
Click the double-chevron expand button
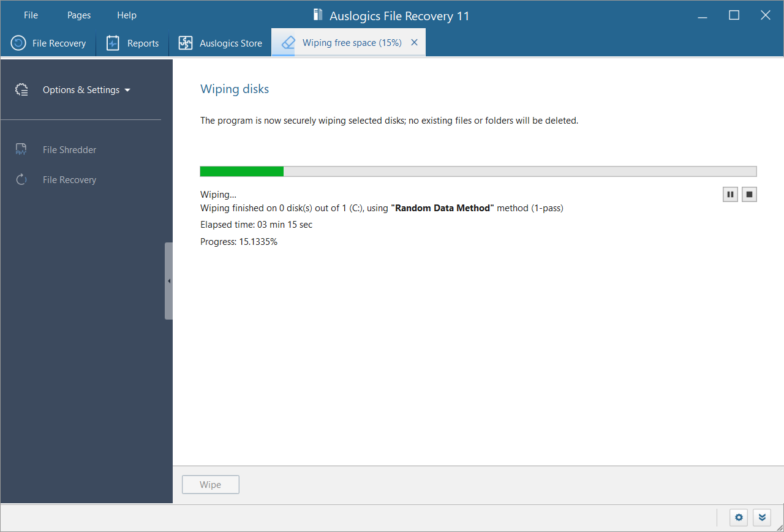click(x=761, y=518)
